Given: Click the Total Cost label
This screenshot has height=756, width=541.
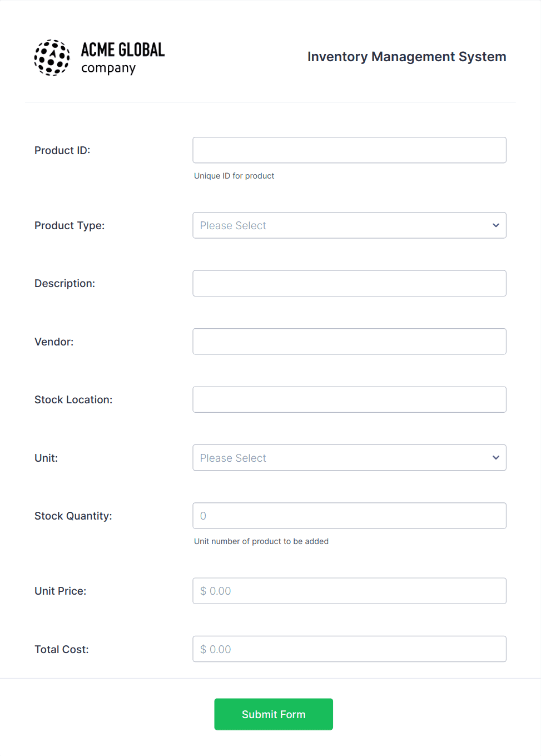Looking at the screenshot, I should tap(61, 649).
